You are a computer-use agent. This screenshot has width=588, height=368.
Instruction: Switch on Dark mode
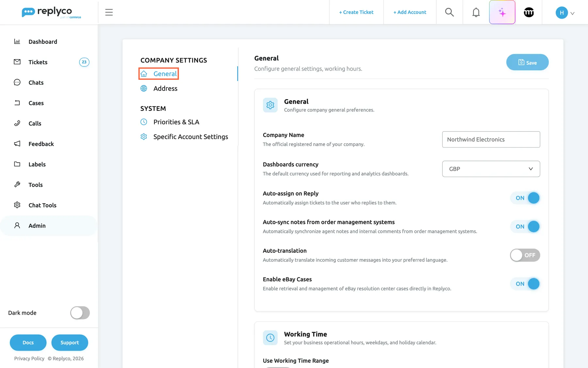pos(80,313)
